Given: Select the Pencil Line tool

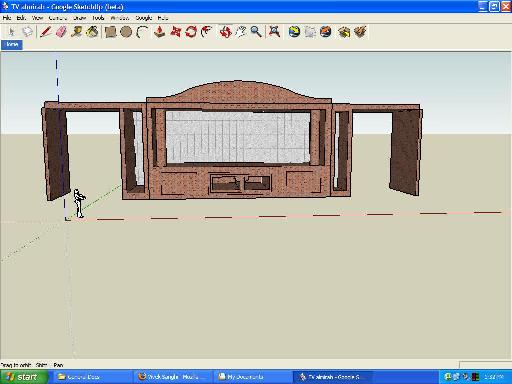Looking at the screenshot, I should click(45, 32).
